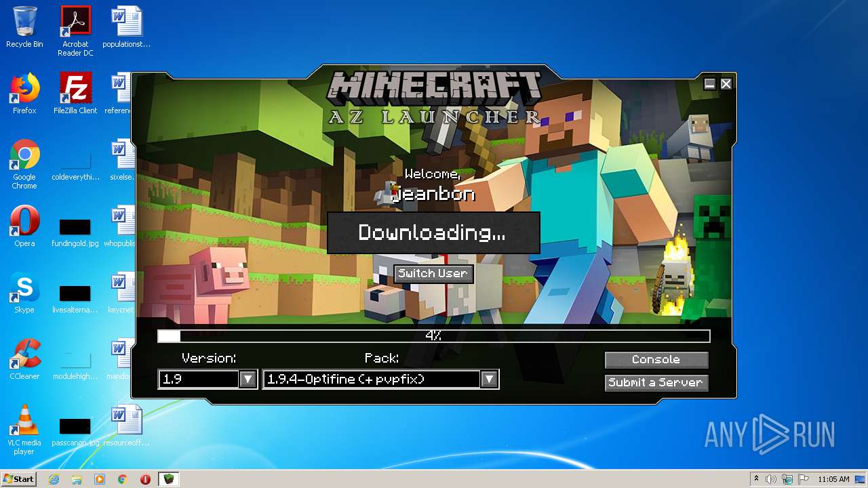Screen dimensions: 868x488
Task: Click Submit a Server button
Action: pos(656,382)
